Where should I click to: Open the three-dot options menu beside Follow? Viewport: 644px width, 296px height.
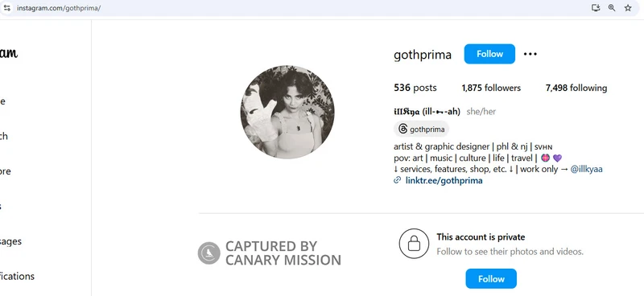coord(530,54)
